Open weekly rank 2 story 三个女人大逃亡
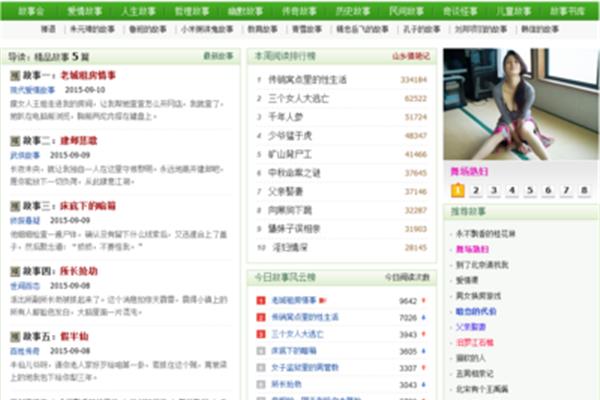Viewport: 600px width, 400px height. click(x=298, y=98)
